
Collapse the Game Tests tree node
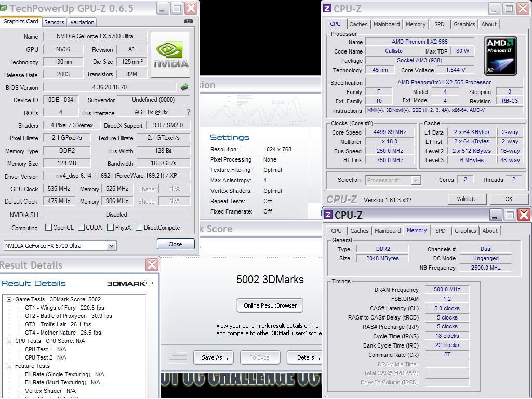pos(9,299)
